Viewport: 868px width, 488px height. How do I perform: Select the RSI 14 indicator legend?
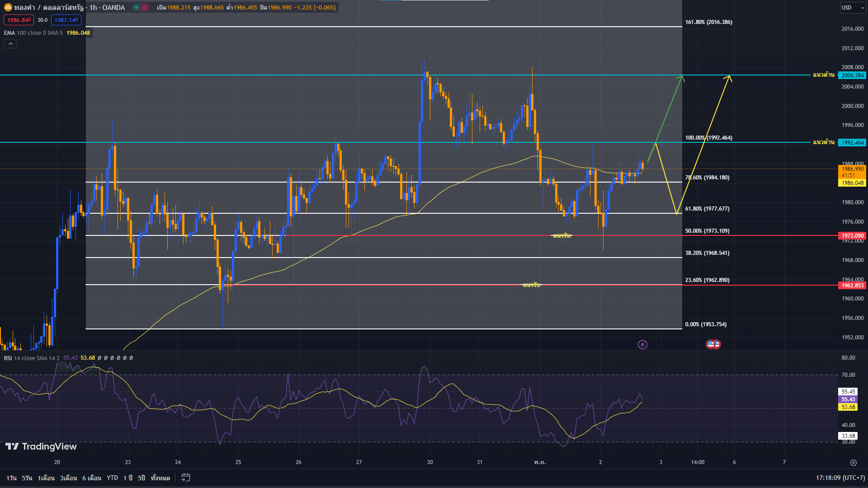coord(32,358)
